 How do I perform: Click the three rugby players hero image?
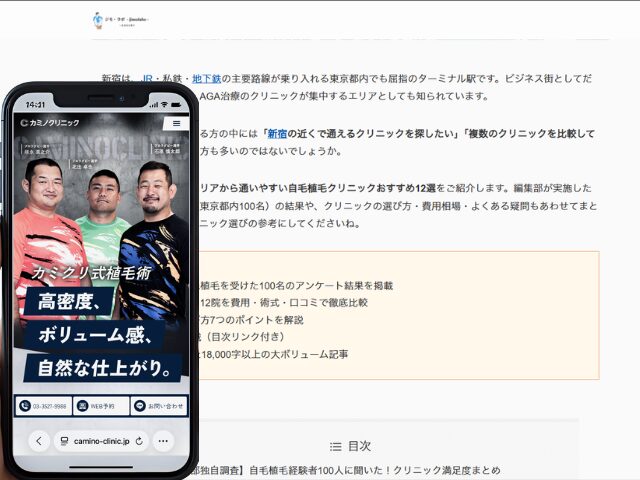101,229
